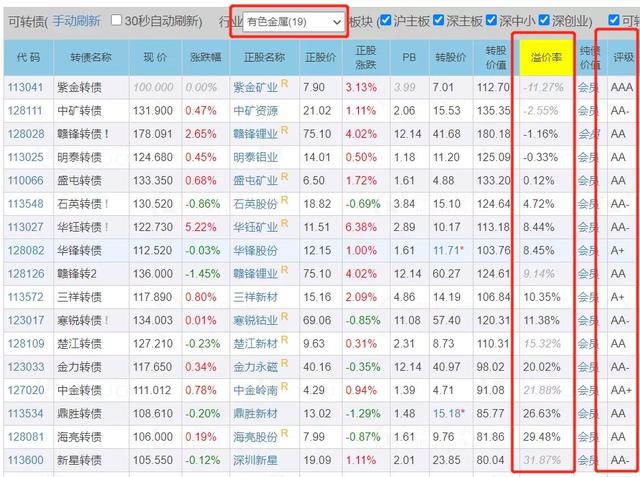This screenshot has width=640, height=477.
Task: Uncheck the 沪主板 board filter
Action: pyautogui.click(x=385, y=20)
